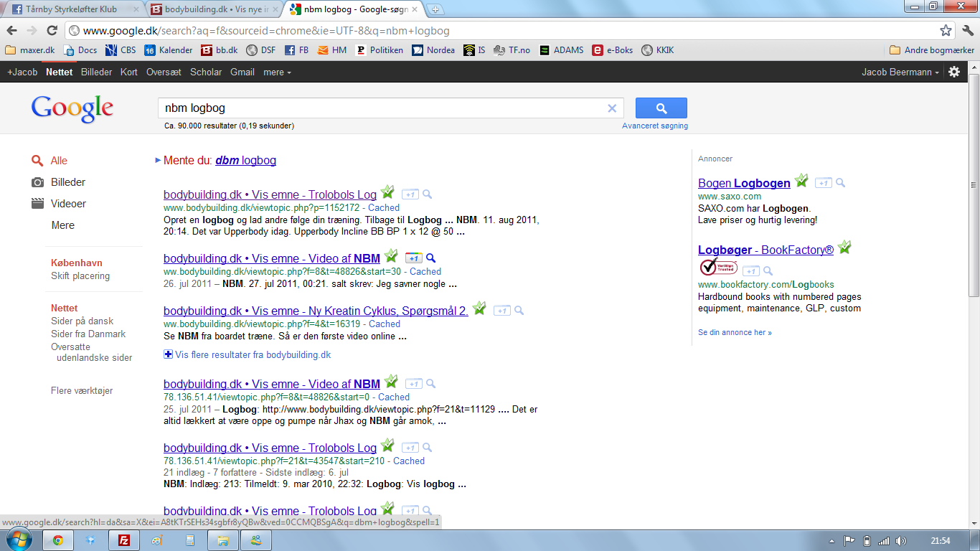Image resolution: width=980 pixels, height=551 pixels.
Task: Open Google options gear
Action: [954, 72]
